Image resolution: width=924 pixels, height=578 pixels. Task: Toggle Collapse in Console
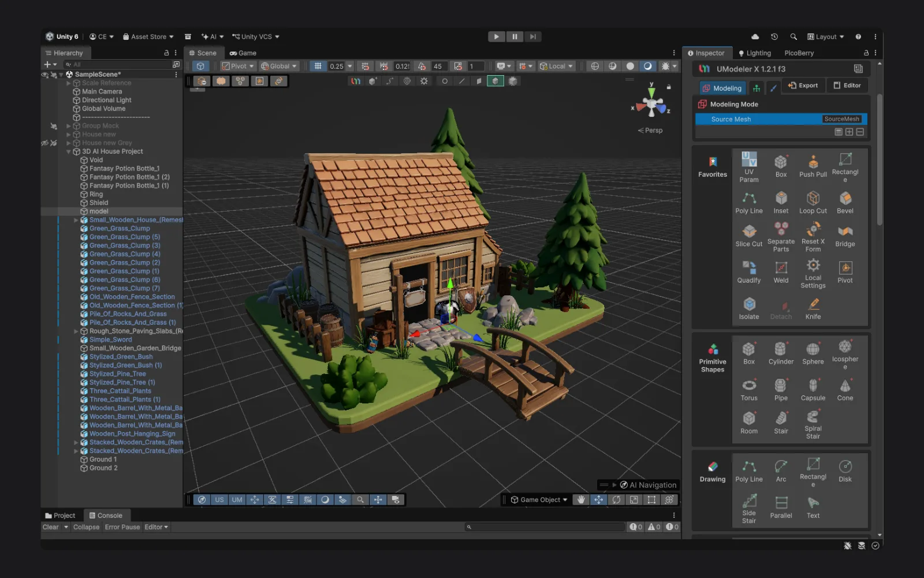point(86,527)
